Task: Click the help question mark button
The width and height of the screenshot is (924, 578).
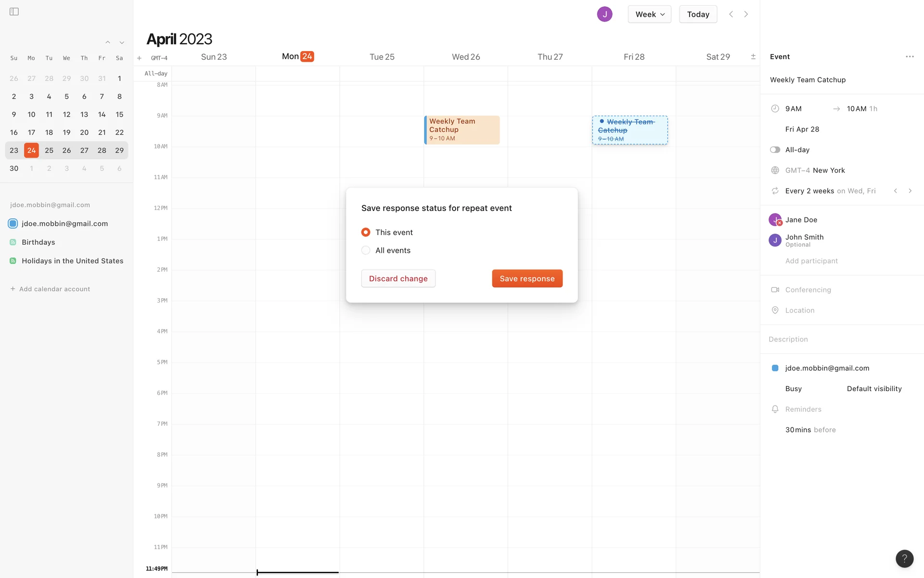Action: (904, 559)
